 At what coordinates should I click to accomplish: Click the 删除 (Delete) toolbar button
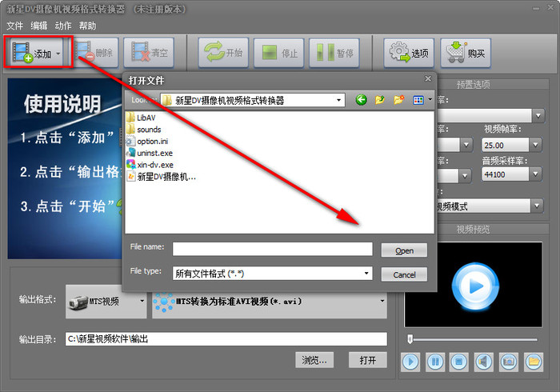point(96,53)
